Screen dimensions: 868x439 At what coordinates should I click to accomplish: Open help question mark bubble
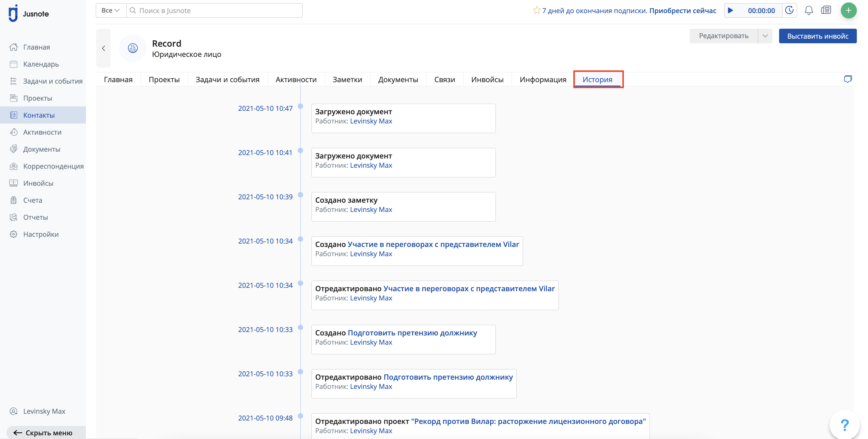point(845,424)
